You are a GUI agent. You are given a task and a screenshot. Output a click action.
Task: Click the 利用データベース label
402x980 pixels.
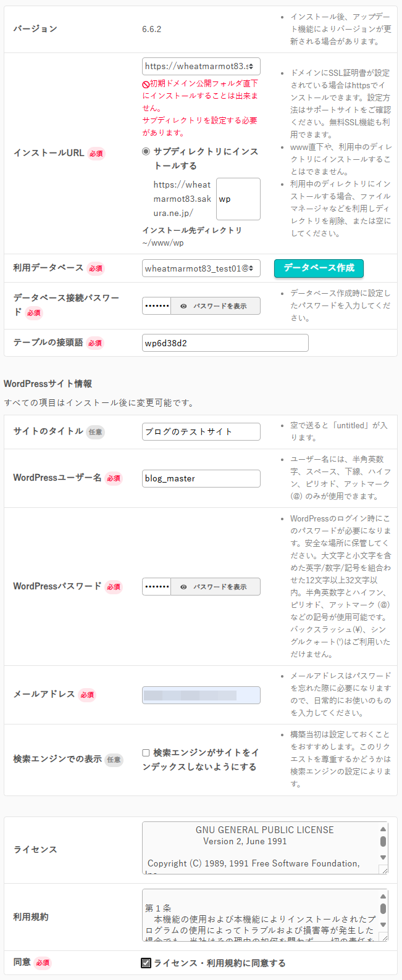coord(48,268)
